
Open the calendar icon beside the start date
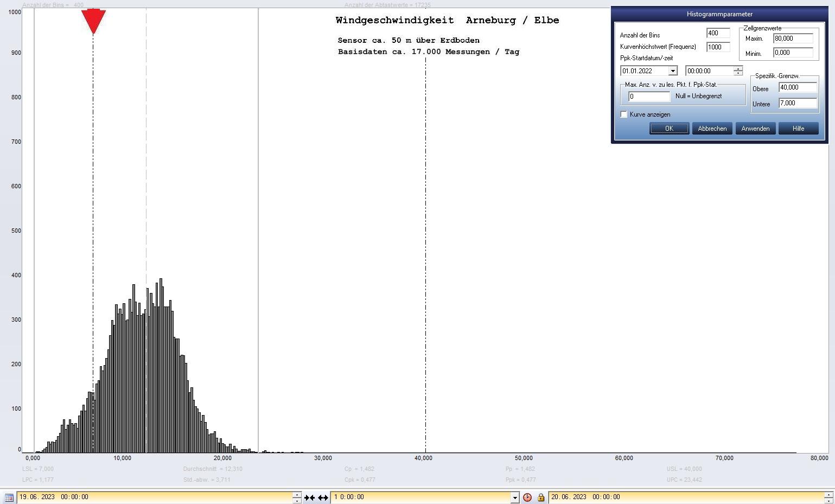pos(9,497)
